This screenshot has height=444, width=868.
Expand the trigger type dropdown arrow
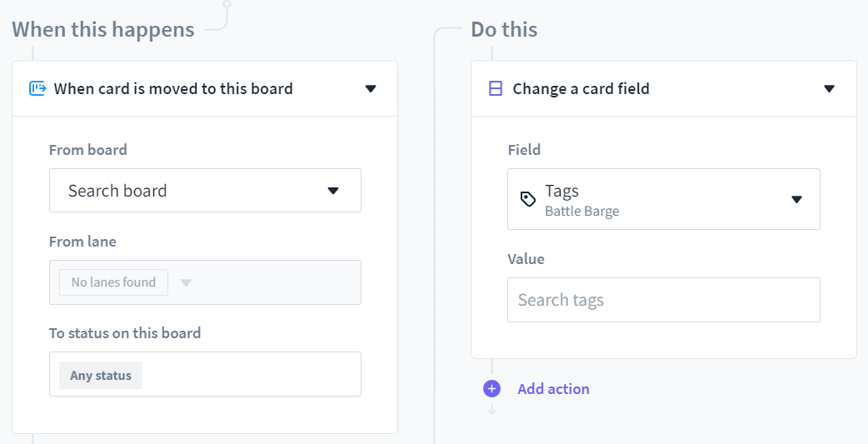point(371,88)
